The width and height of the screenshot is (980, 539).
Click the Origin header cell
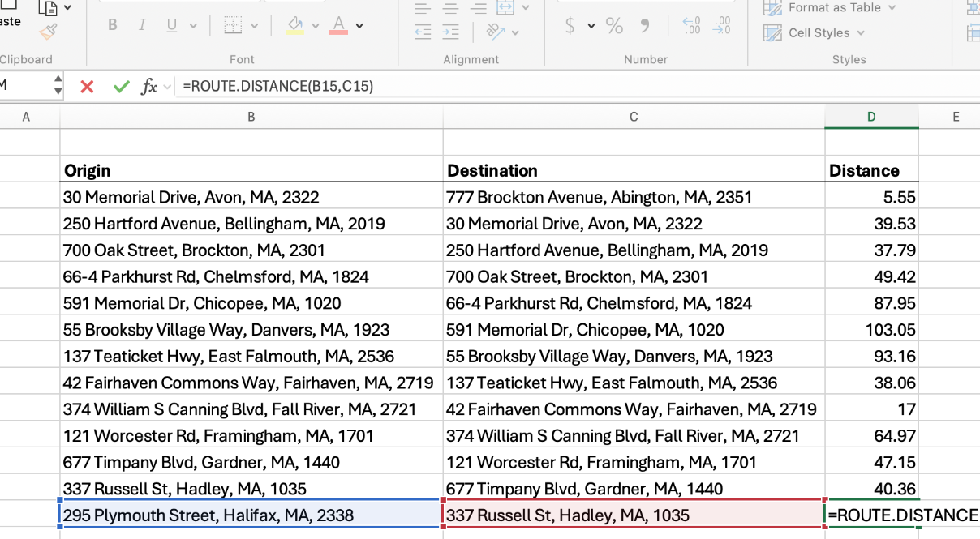click(251, 170)
